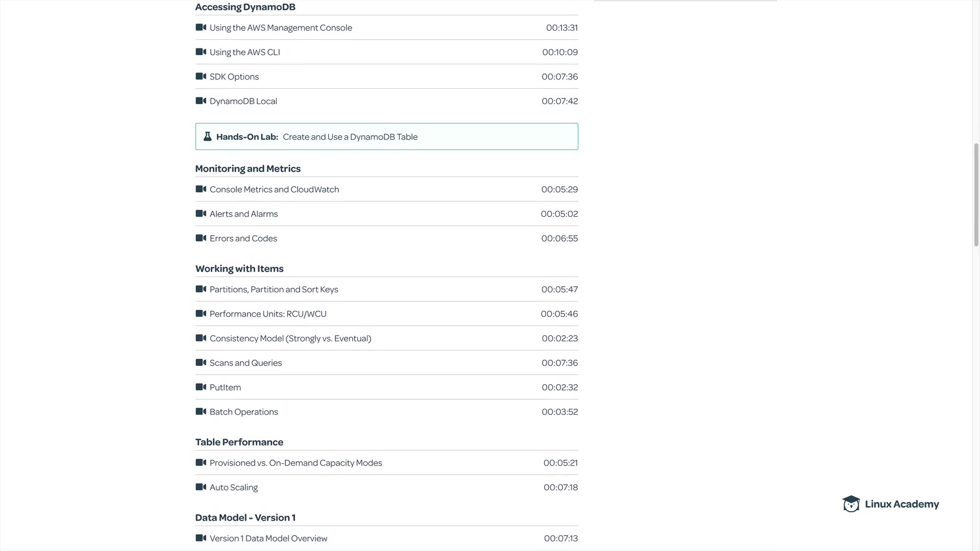Viewport: 980px width, 551px height.
Task: Open Create and Use a DynamoDB Table lab
Action: pyautogui.click(x=350, y=137)
